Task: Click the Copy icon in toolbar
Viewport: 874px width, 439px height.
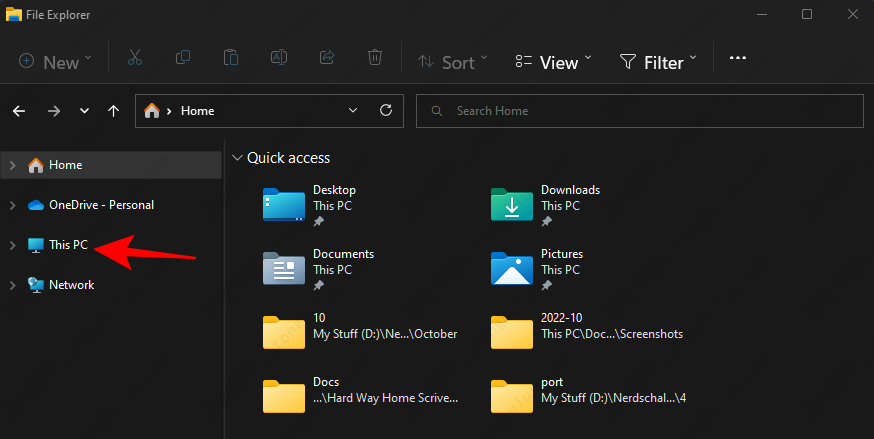Action: (183, 59)
